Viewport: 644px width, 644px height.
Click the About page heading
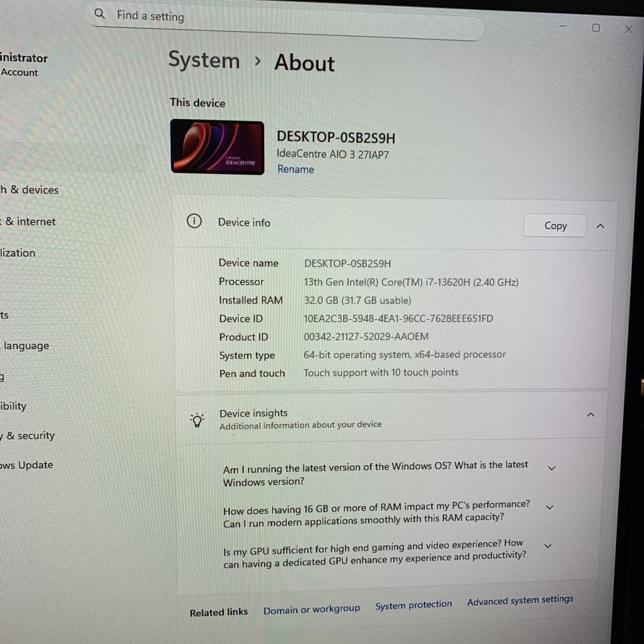tap(304, 63)
